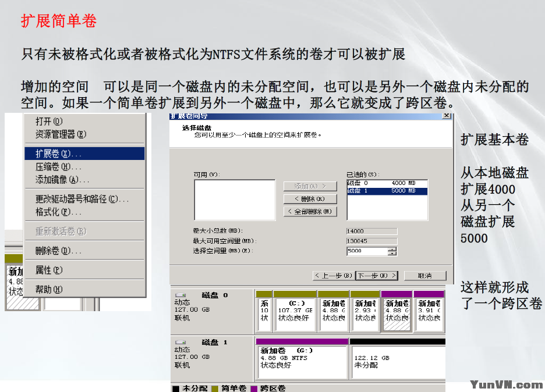This screenshot has height=392, width=545.
Task: Click the black 未分配 legend swatch
Action: 176,389
